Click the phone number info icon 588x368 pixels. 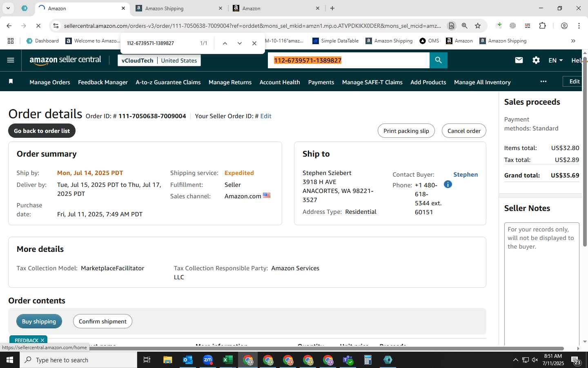click(448, 184)
